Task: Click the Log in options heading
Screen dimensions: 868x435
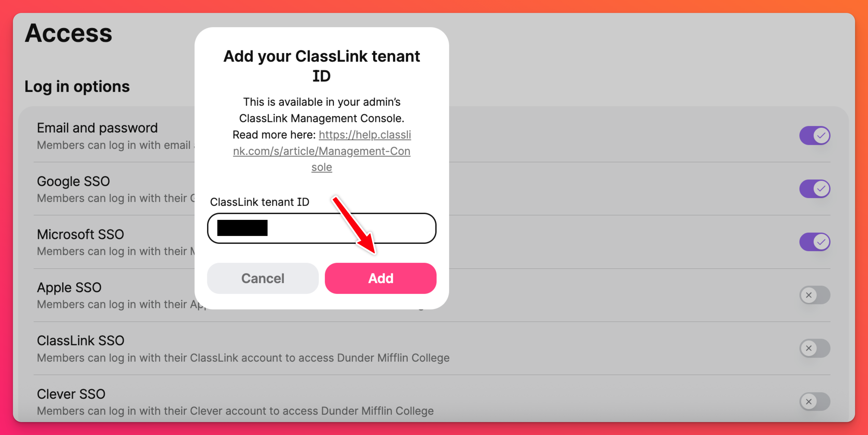Action: pyautogui.click(x=77, y=86)
